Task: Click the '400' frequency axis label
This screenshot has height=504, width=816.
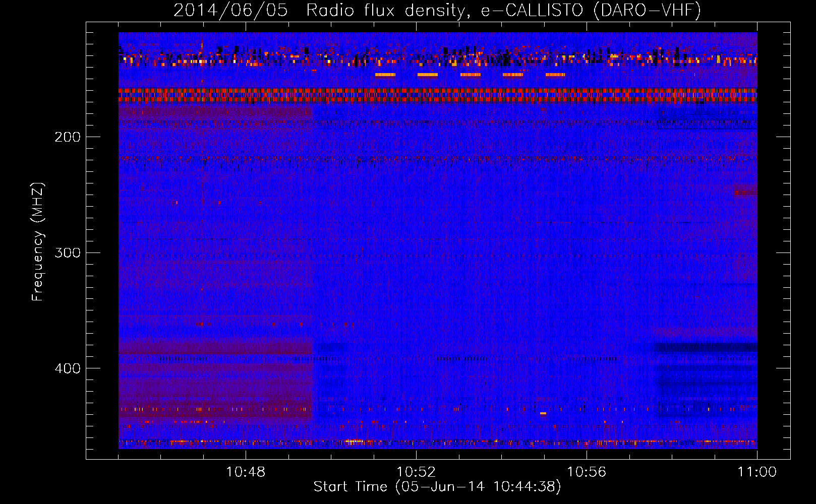Action: pos(68,368)
